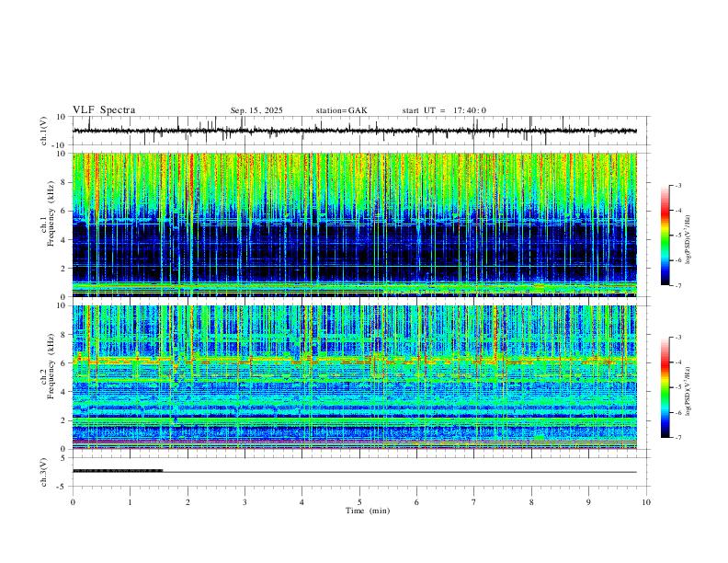Click the "-10" tick on ch.1(V) axis
Image resolution: width=728 pixels, height=563 pixels.
(60, 145)
